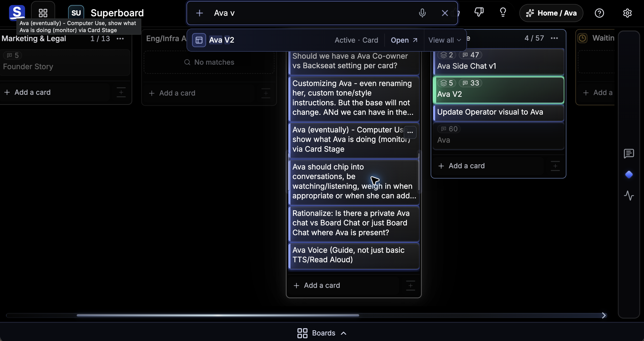Expand the View all dropdown
The image size is (644, 341).
(445, 40)
